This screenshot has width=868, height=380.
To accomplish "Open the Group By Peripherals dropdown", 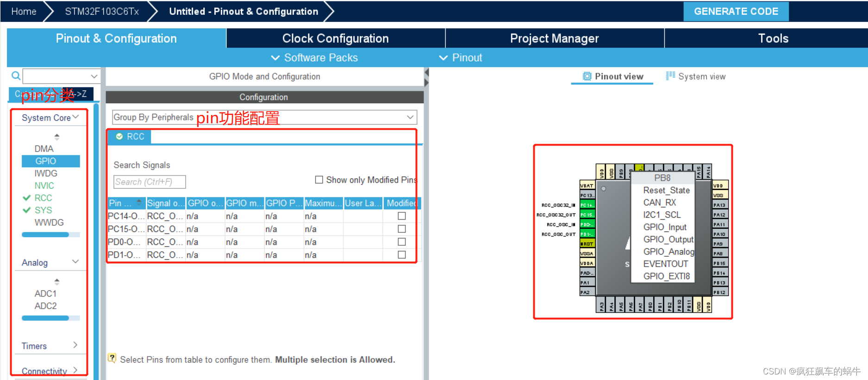I will coord(264,117).
